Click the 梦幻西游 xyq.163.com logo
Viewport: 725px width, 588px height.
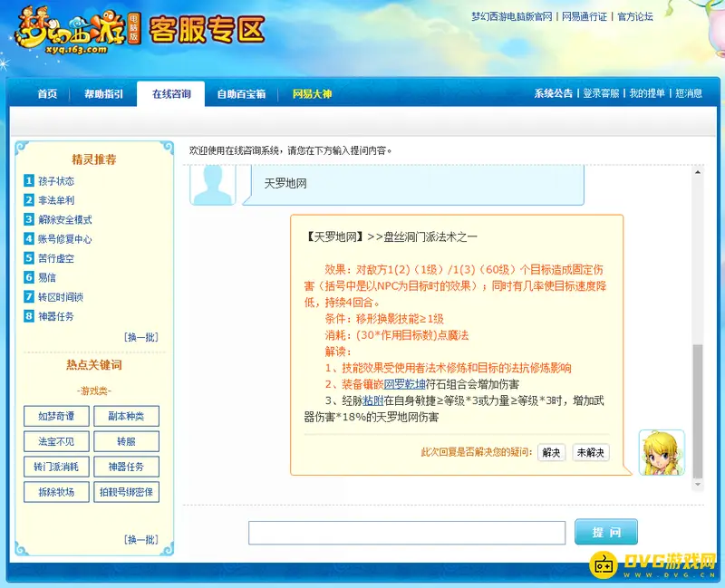(78, 30)
